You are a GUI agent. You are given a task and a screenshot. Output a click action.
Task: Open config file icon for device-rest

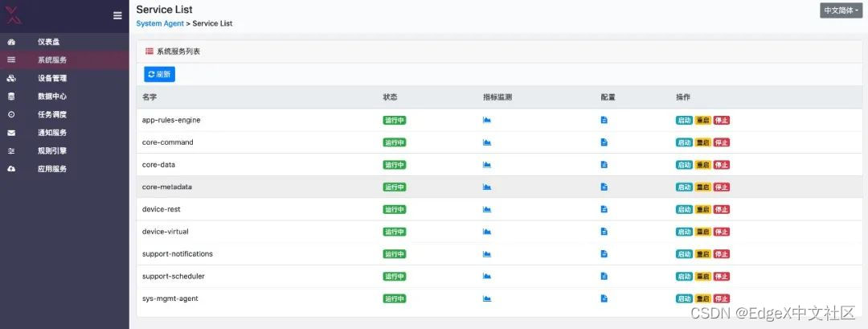604,209
